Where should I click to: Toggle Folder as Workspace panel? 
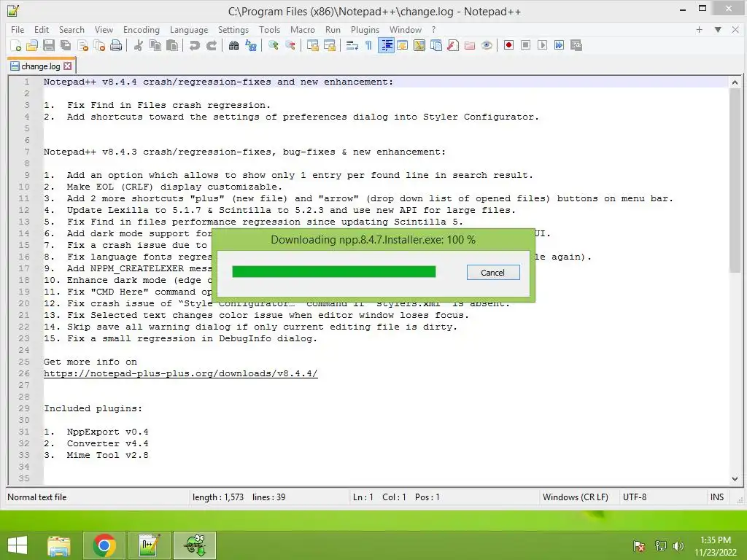tap(470, 45)
